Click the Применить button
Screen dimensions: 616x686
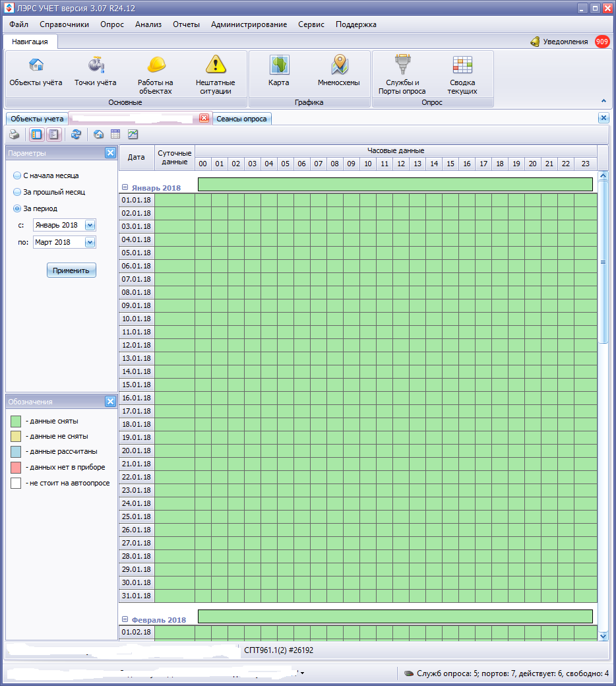pos(71,270)
